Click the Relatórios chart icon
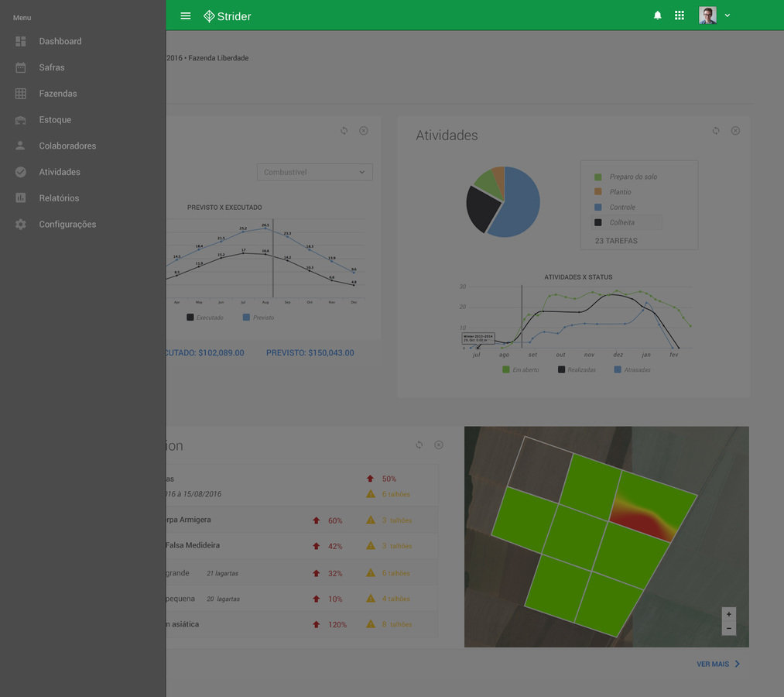 20,197
